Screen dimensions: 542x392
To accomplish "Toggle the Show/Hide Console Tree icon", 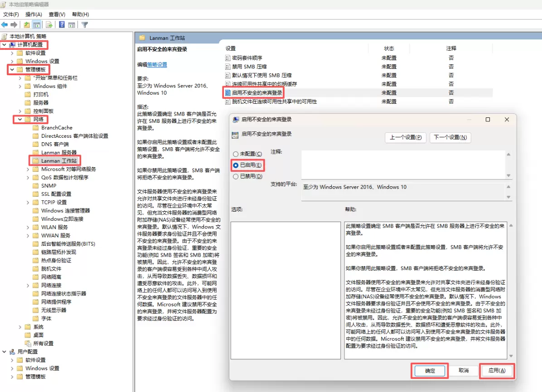I will point(37,24).
